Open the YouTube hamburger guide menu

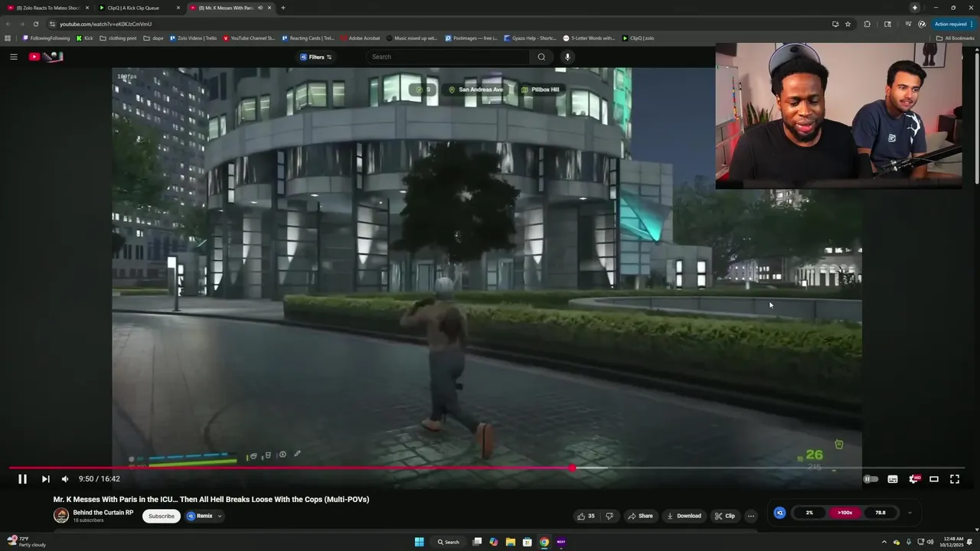point(13,57)
